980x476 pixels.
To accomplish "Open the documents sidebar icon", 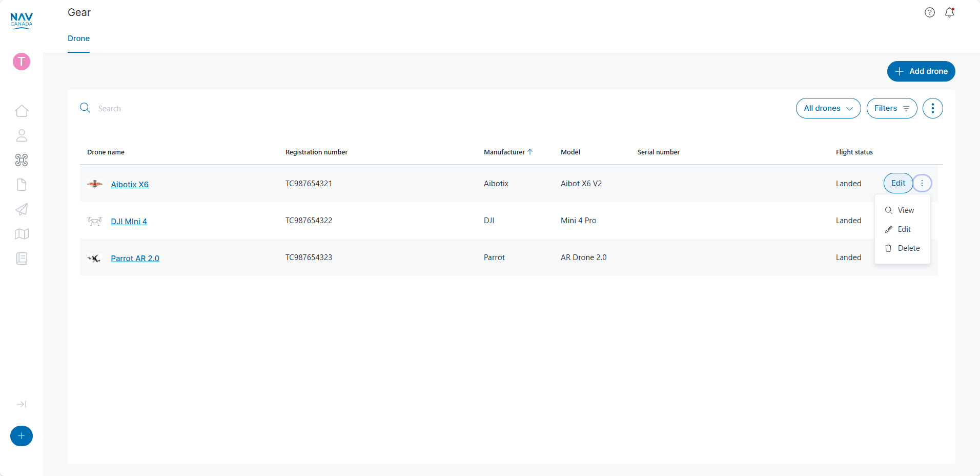I will [22, 185].
